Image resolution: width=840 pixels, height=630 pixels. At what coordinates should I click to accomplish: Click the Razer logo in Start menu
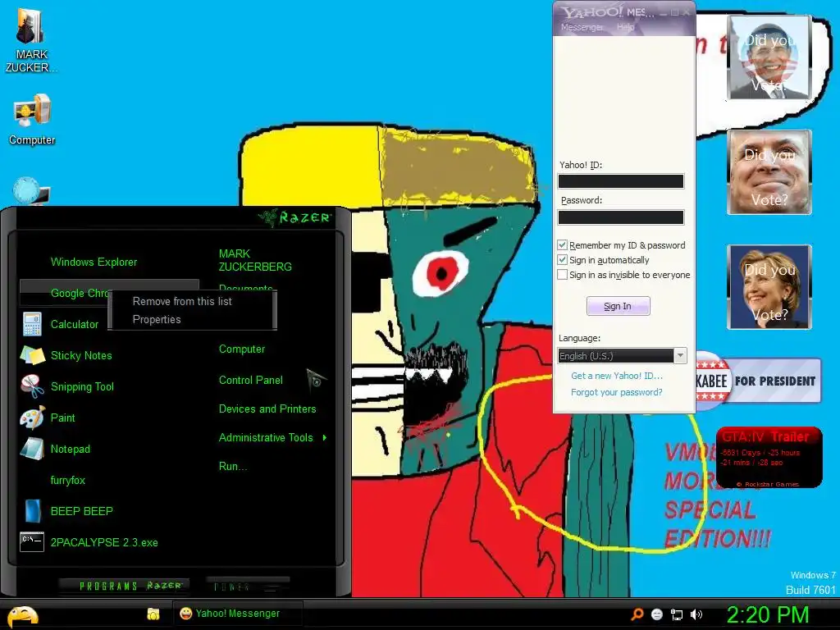coord(294,217)
